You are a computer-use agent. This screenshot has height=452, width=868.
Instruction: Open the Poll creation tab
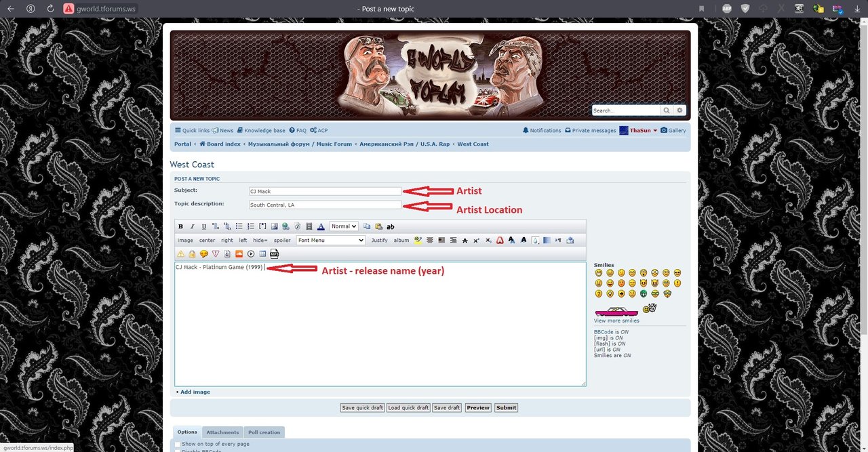[264, 432]
